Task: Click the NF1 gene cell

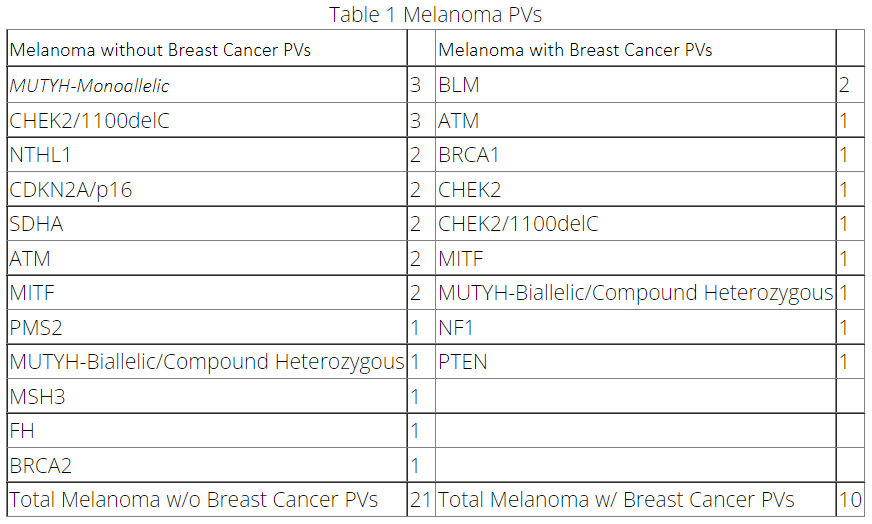Action: click(x=458, y=327)
